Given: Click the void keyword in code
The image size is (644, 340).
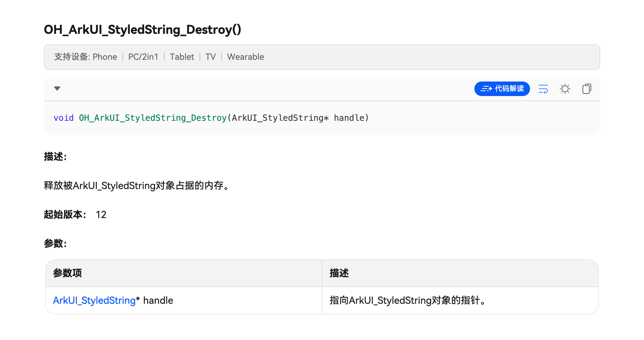Looking at the screenshot, I should pos(63,118).
